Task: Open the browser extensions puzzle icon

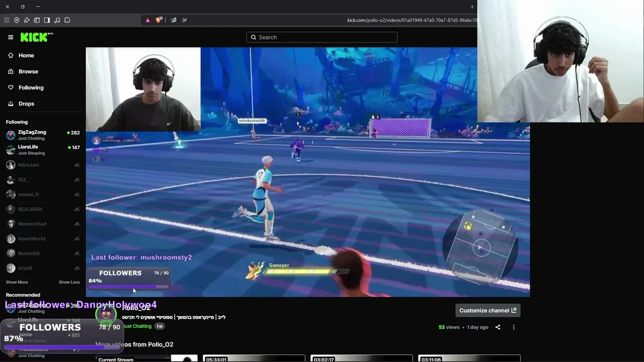Action: pyautogui.click(x=67, y=20)
